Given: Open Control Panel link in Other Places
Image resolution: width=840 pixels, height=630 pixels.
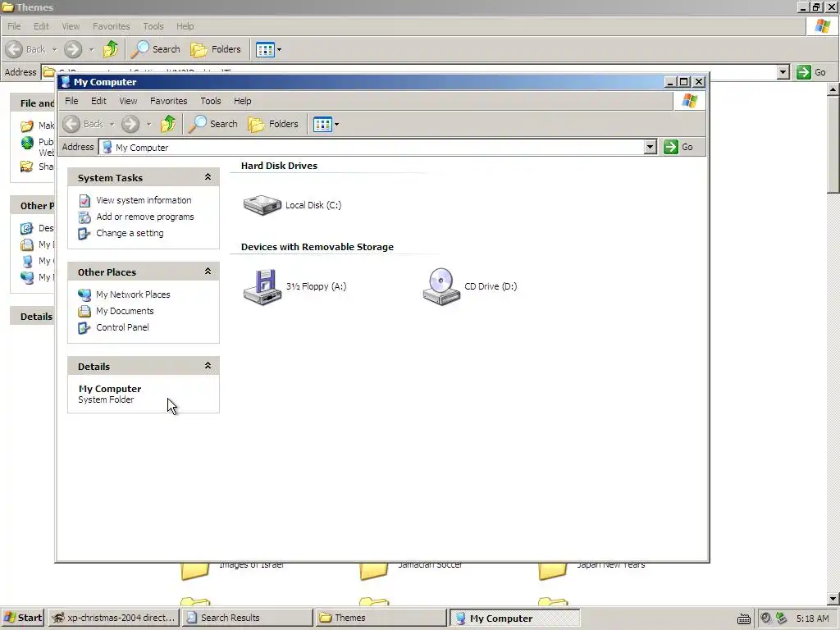Looking at the screenshot, I should 123,327.
